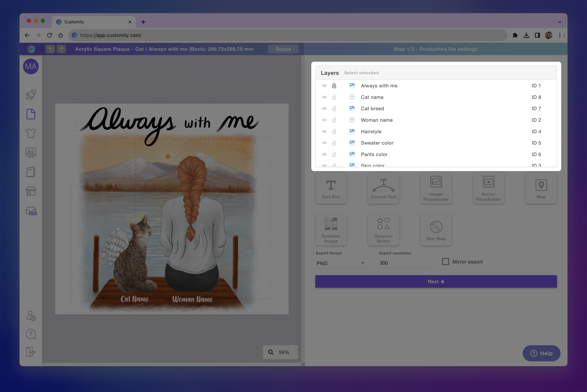Add a Vector Placeholder
Screen dimensions: 587x392
488,188
